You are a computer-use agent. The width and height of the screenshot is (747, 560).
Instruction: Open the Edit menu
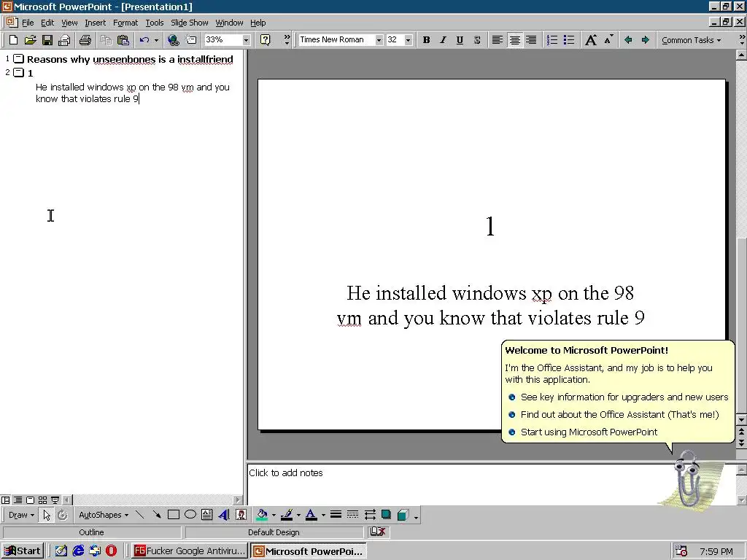[x=47, y=23]
